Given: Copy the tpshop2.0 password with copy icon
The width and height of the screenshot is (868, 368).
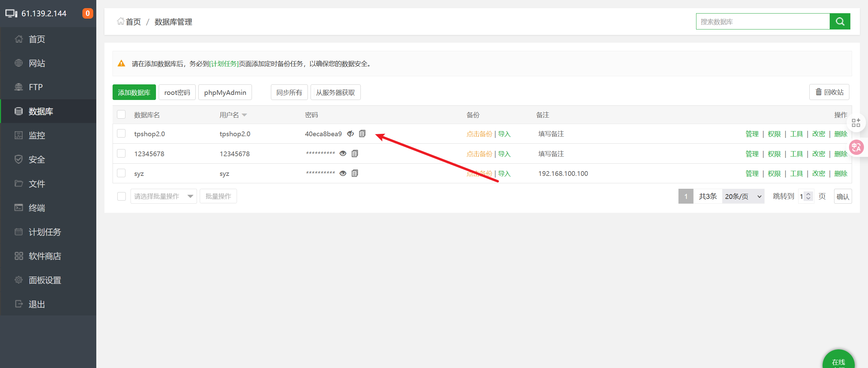Looking at the screenshot, I should (362, 134).
